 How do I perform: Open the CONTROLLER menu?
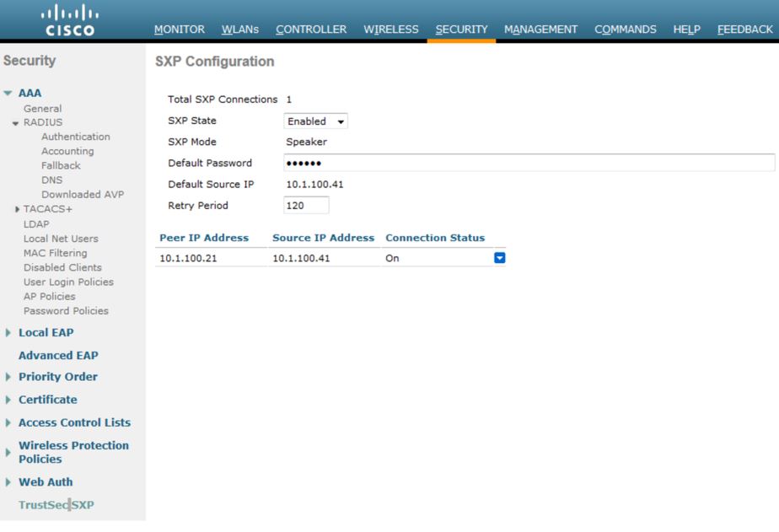[x=311, y=30]
